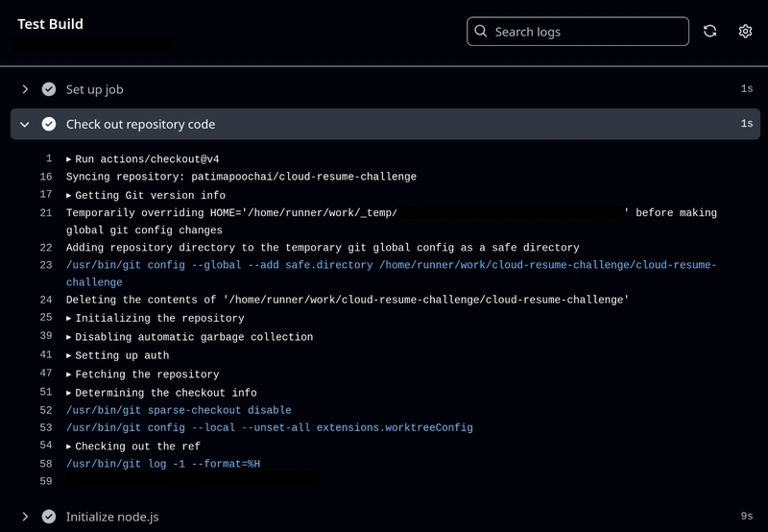This screenshot has height=532, width=768.
Task: Click the magnifier icon in search box
Action: click(x=481, y=32)
